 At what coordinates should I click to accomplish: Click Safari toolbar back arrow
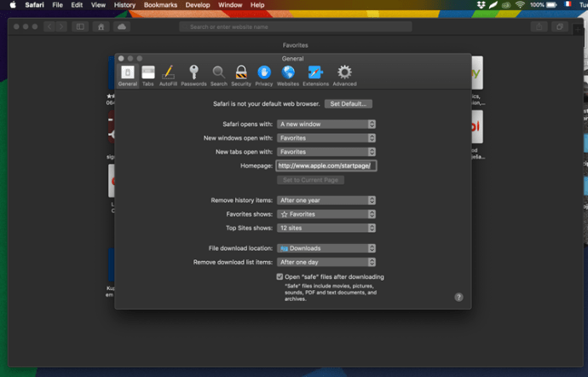[x=49, y=26]
